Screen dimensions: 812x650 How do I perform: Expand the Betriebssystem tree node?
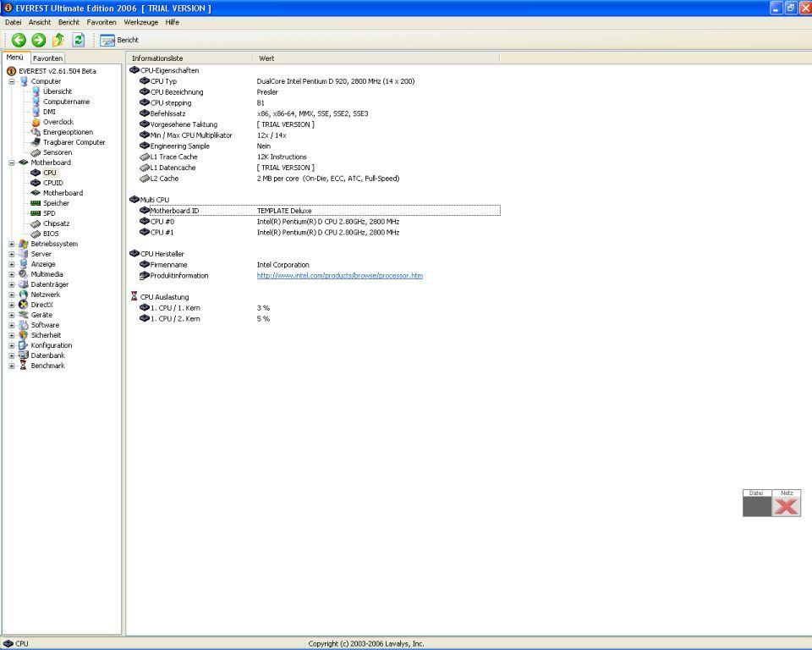pos(11,244)
